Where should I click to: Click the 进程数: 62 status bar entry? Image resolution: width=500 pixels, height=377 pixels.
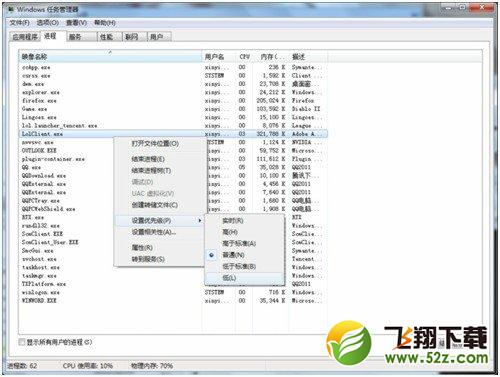pyautogui.click(x=22, y=366)
